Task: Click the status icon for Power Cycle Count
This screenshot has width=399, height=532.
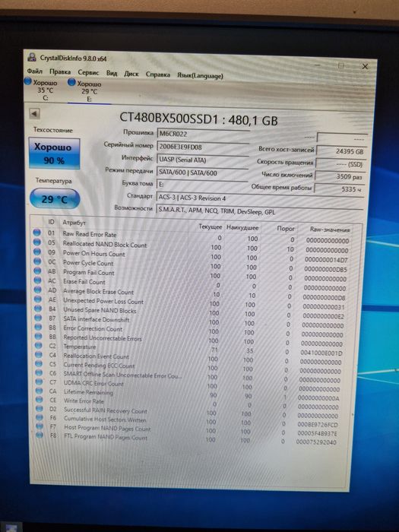Action: (37, 261)
